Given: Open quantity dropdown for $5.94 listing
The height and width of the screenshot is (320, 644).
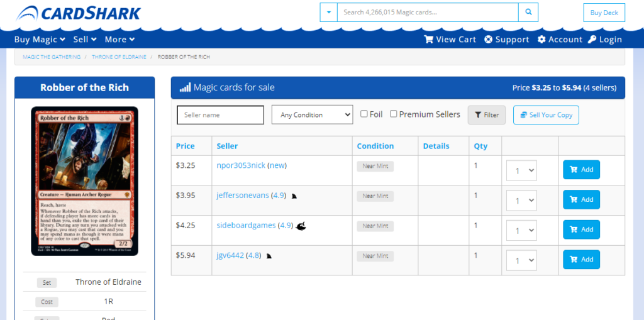Looking at the screenshot, I should 521,260.
